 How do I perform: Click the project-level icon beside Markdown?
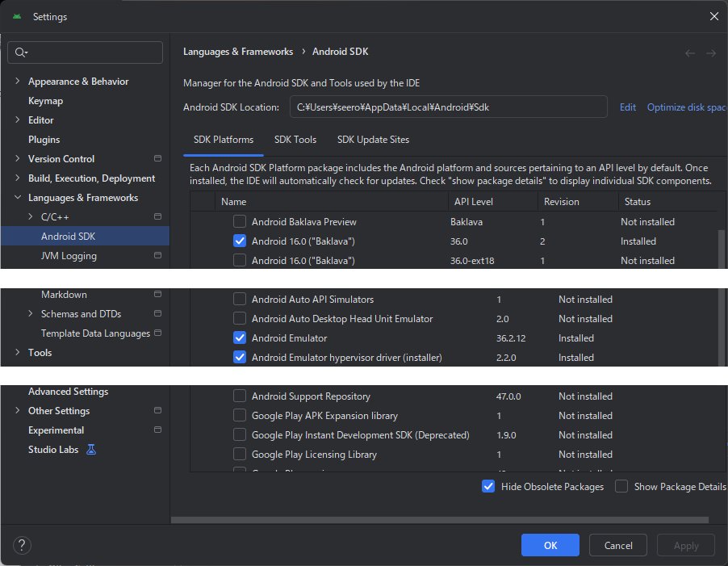tap(158, 294)
